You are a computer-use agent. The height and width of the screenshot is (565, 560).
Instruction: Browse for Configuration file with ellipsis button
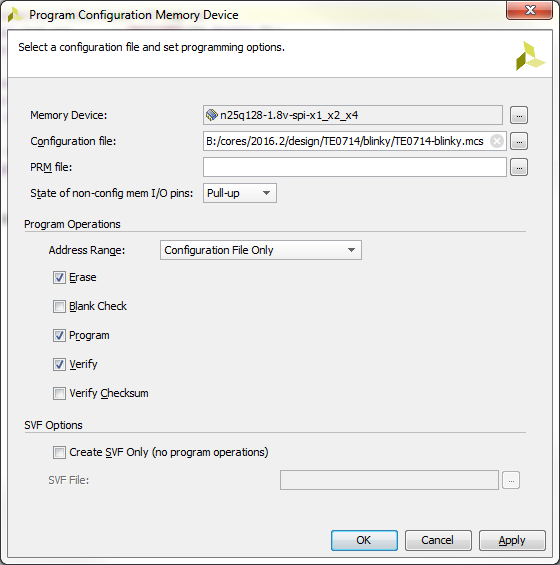tap(519, 141)
